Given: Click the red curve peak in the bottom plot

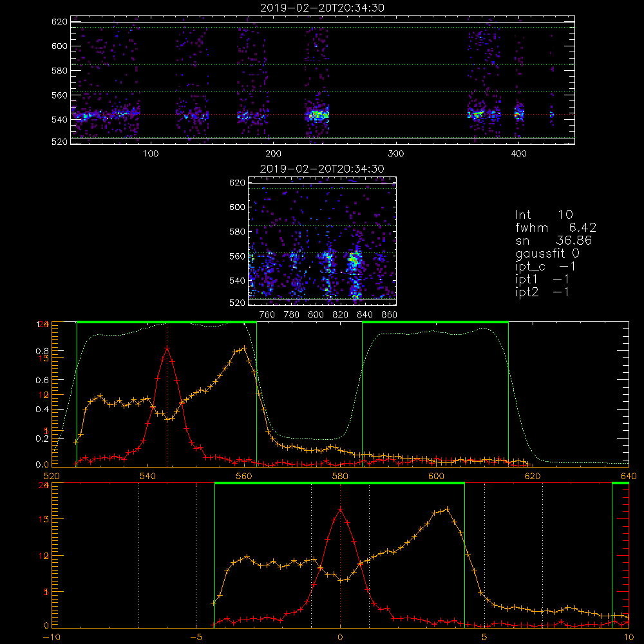Looking at the screenshot, I should (340, 509).
